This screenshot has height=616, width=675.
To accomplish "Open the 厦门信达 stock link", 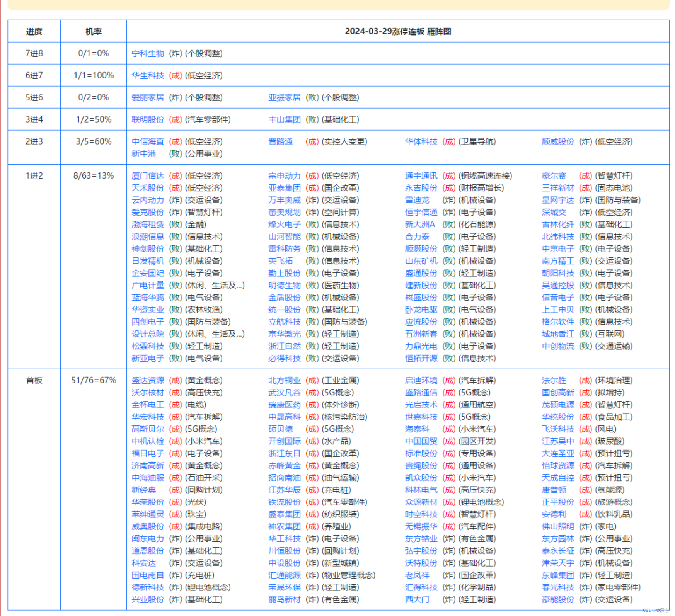I will [x=148, y=176].
